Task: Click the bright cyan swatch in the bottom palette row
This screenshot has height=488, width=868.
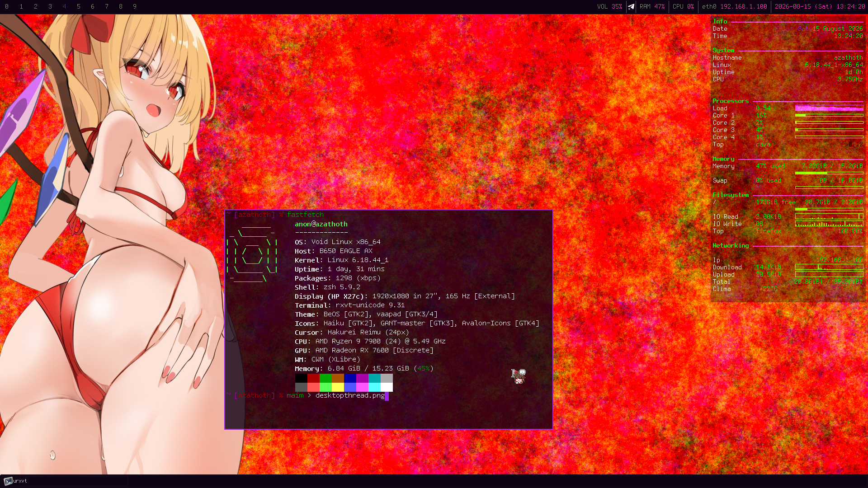Action: coord(374,387)
